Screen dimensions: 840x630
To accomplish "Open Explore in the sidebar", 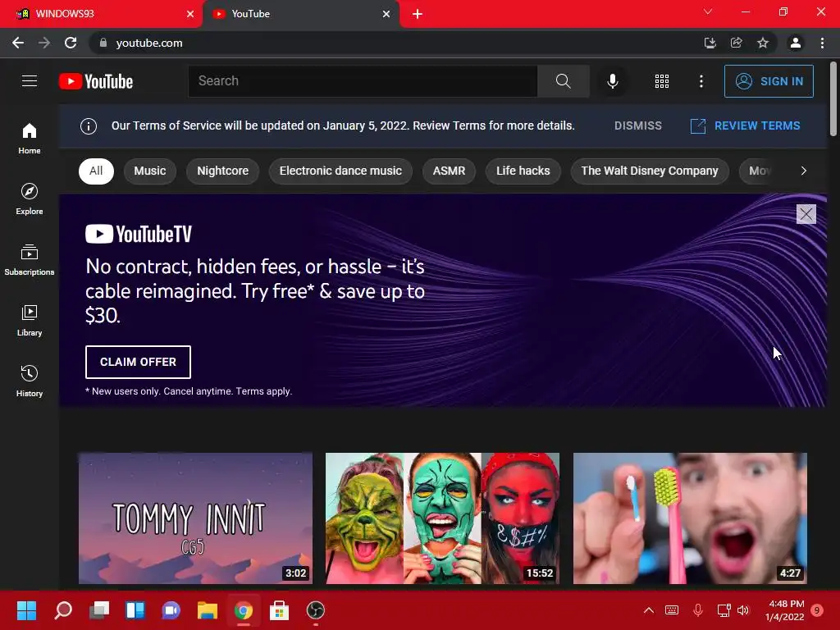I will 30,199.
